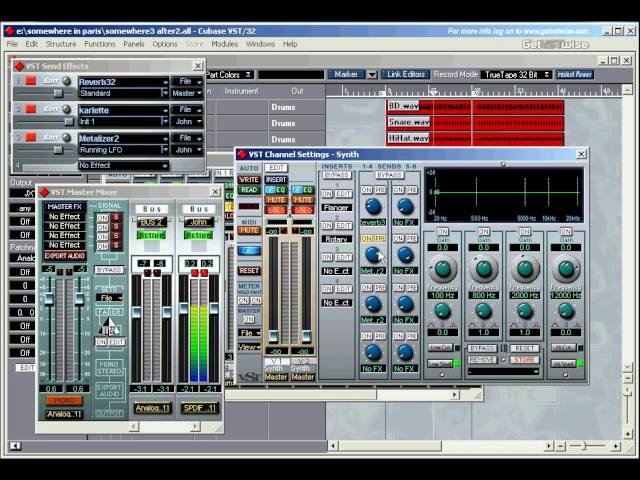Toggle the karlette send effect power button
This screenshot has height=480, width=640.
point(31,109)
